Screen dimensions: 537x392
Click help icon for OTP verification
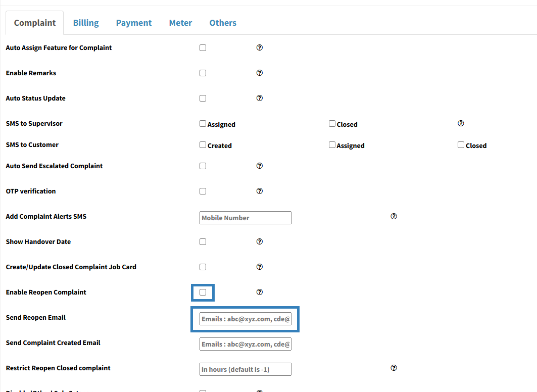260,191
